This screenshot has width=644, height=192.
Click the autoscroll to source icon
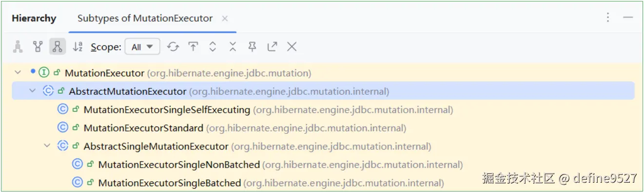(x=193, y=47)
